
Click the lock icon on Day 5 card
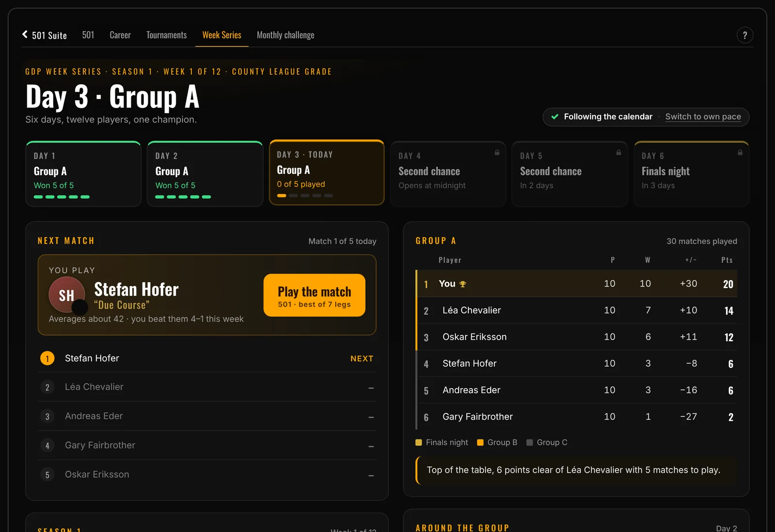[619, 152]
